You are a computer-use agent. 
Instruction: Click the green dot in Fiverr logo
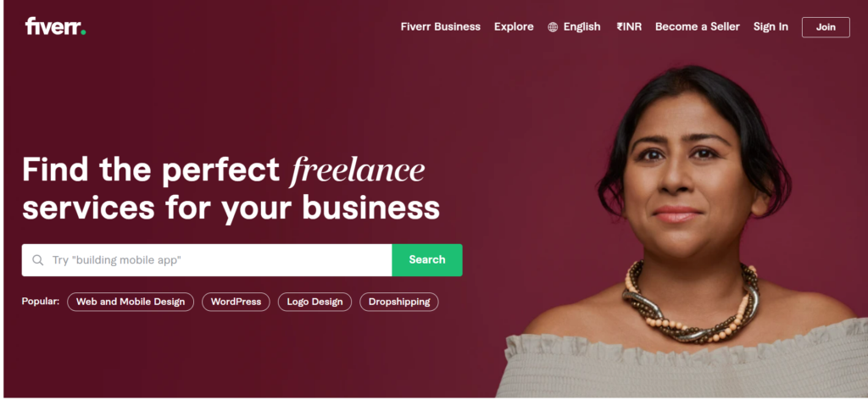(x=83, y=33)
